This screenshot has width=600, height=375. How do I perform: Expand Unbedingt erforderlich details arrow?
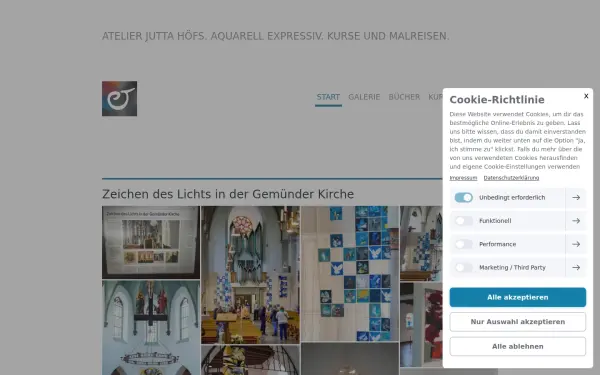(x=576, y=197)
